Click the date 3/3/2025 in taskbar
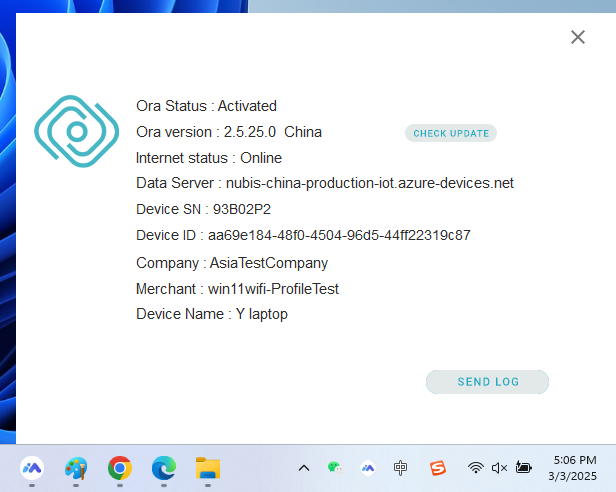Image resolution: width=616 pixels, height=492 pixels. [x=572, y=476]
